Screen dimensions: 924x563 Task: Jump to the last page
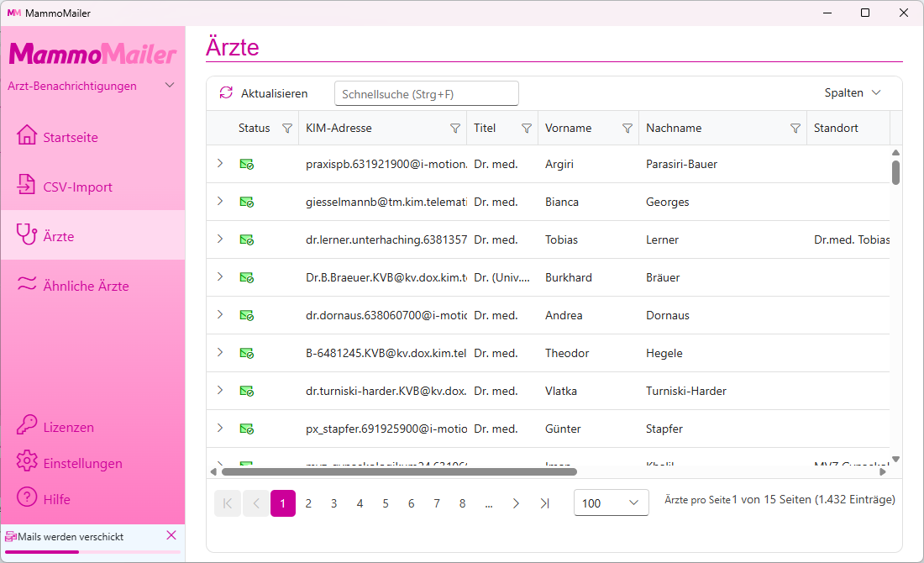click(x=545, y=503)
